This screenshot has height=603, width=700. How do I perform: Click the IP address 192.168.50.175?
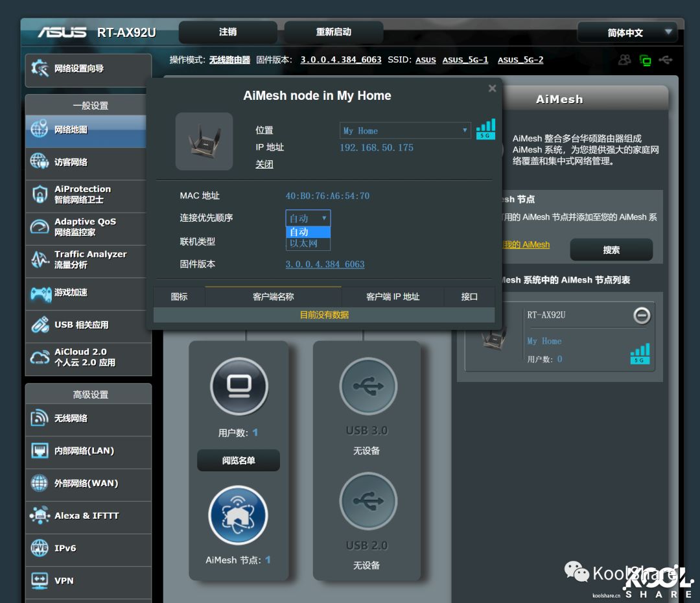(x=377, y=148)
